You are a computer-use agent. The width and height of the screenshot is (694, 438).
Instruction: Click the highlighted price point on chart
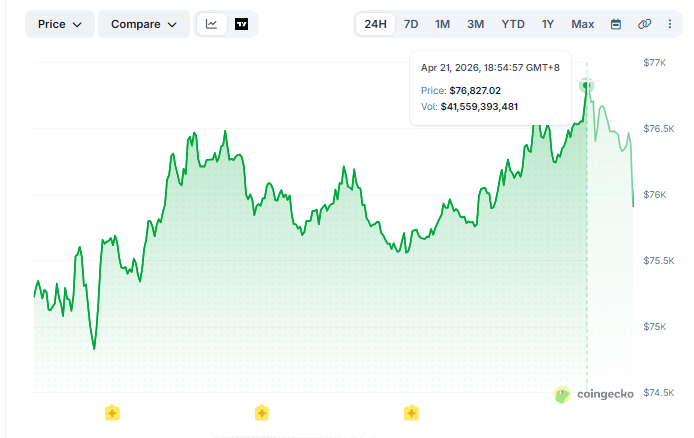(587, 86)
